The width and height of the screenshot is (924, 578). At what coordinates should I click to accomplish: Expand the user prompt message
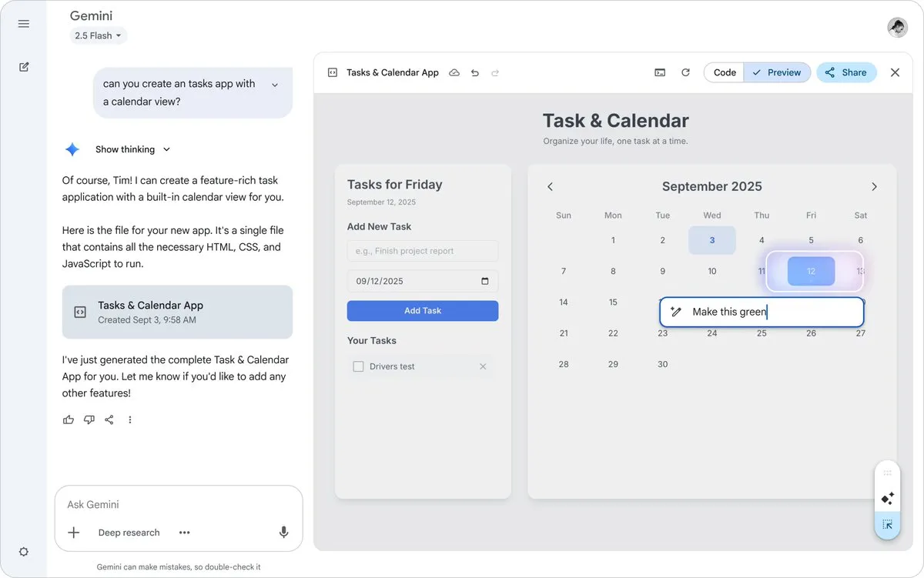coord(275,85)
